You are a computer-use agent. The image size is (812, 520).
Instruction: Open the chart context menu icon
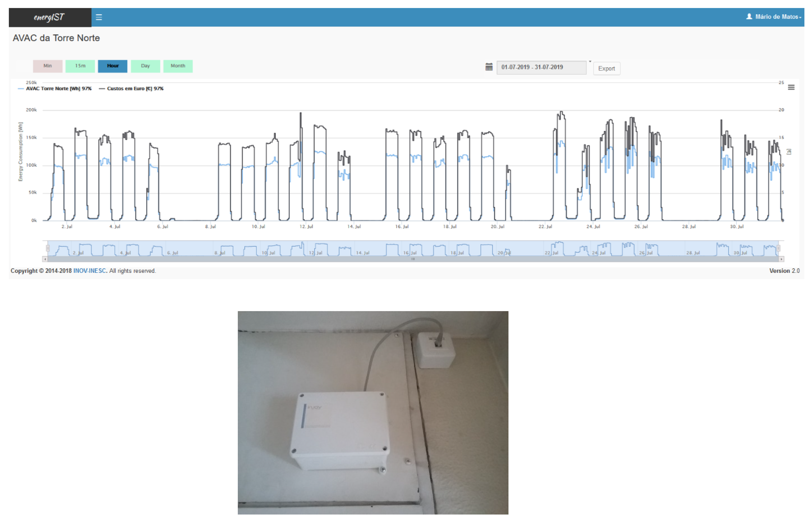pos(791,87)
